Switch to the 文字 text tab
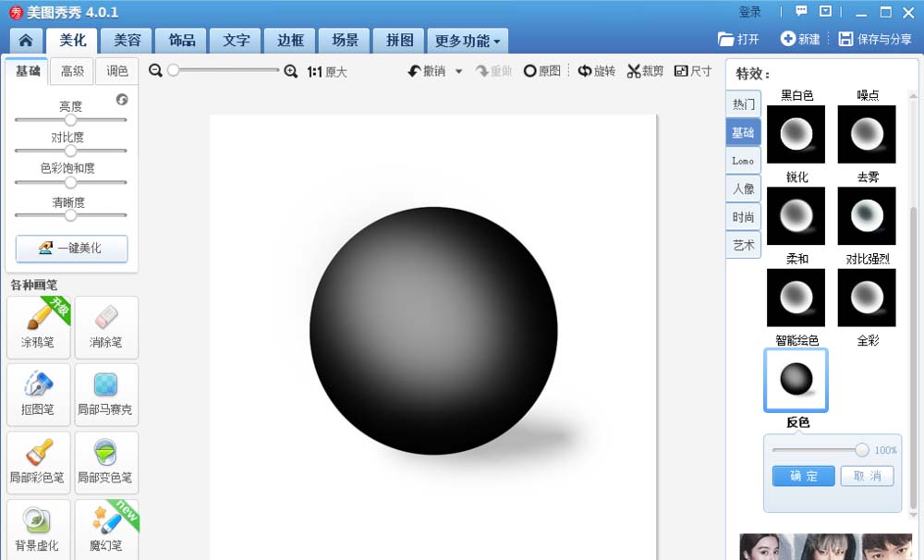924x560 pixels. 236,40
